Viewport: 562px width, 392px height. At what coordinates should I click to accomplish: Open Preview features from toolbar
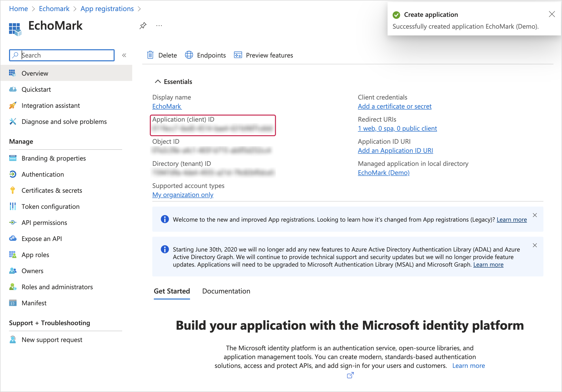point(263,55)
